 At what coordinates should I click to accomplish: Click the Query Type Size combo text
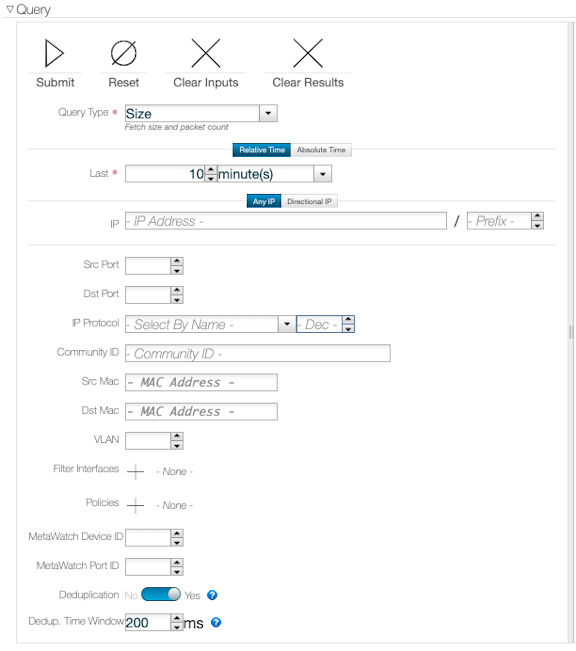coord(192,113)
